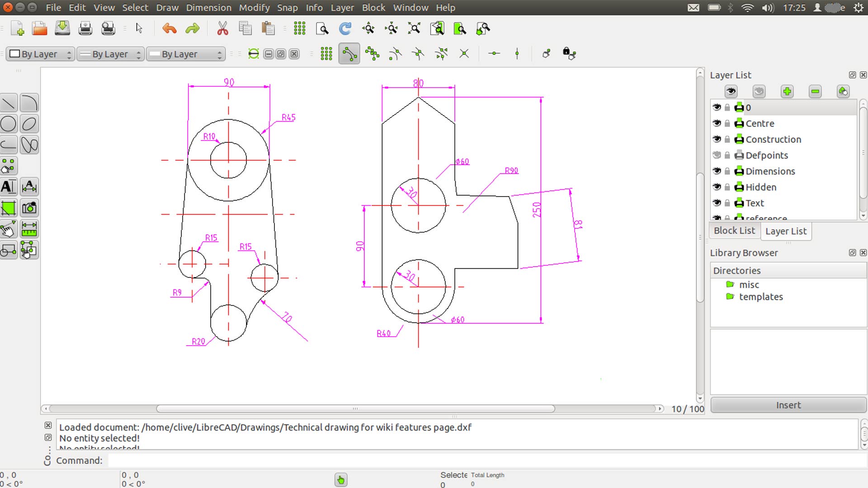Viewport: 868px width, 488px height.
Task: Click the Insert button in Library Browser
Action: click(788, 405)
